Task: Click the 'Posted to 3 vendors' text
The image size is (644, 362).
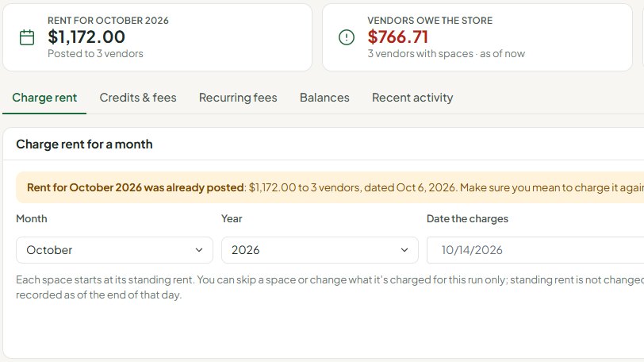Action: coord(95,54)
